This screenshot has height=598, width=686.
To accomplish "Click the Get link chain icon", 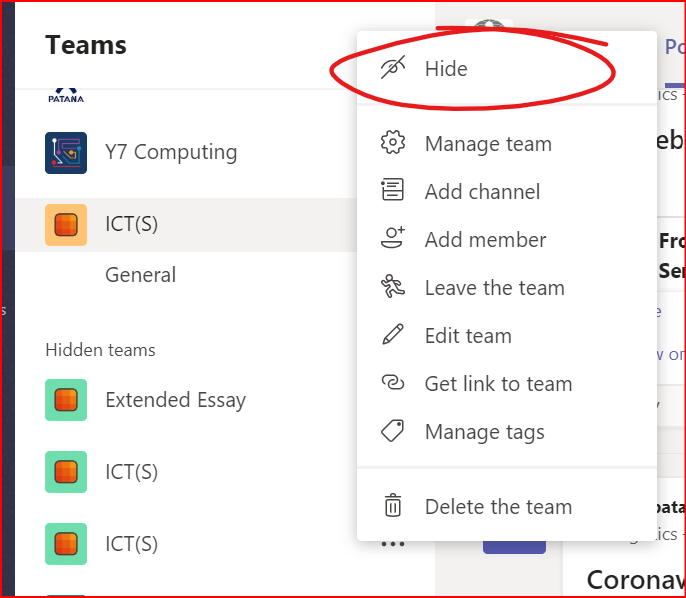I will pos(393,383).
